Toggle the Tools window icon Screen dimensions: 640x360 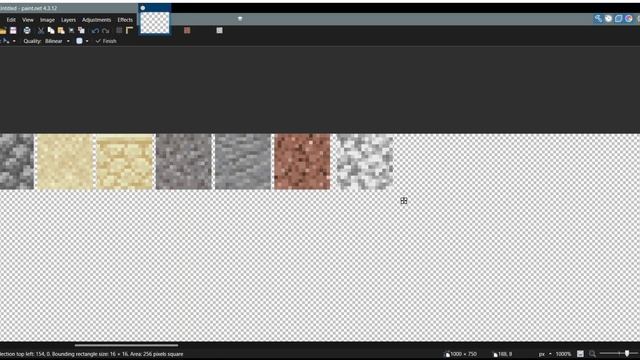pos(598,18)
